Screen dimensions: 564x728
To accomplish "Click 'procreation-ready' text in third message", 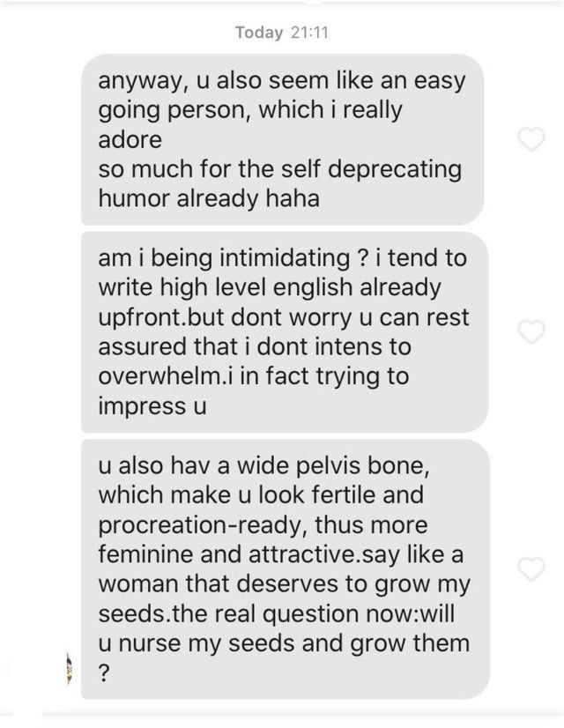I will point(204,525).
